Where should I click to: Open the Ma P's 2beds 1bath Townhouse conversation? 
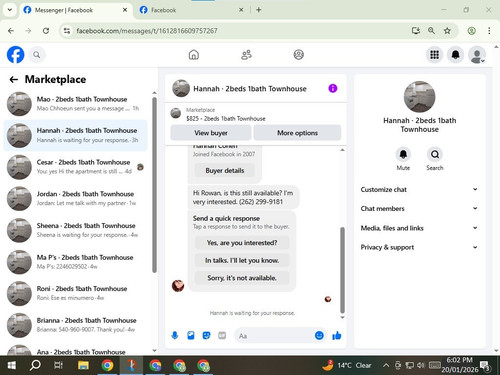click(75, 262)
